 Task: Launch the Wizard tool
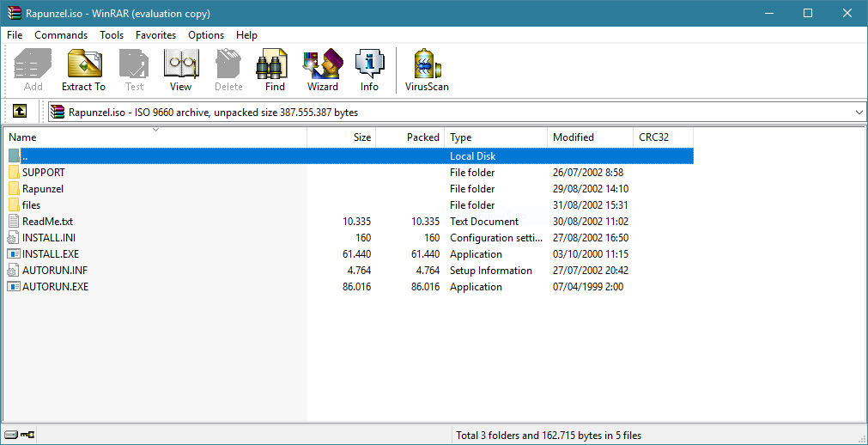coord(323,70)
